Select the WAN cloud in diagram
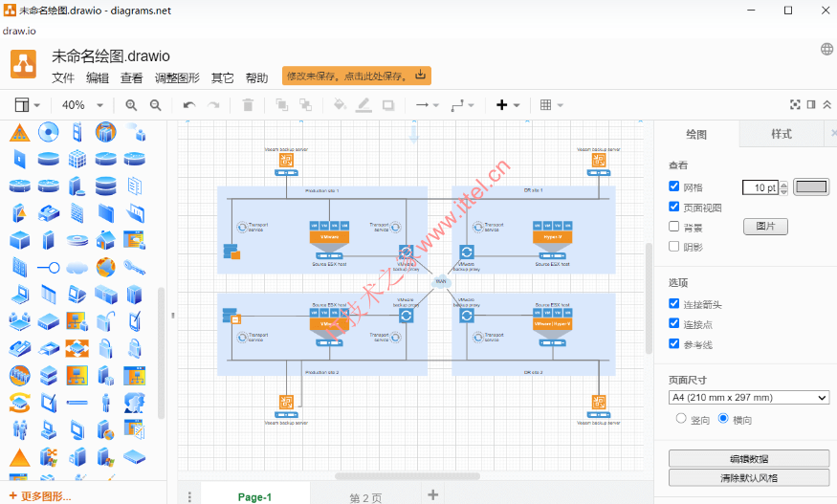The height and width of the screenshot is (504, 837). [x=441, y=281]
